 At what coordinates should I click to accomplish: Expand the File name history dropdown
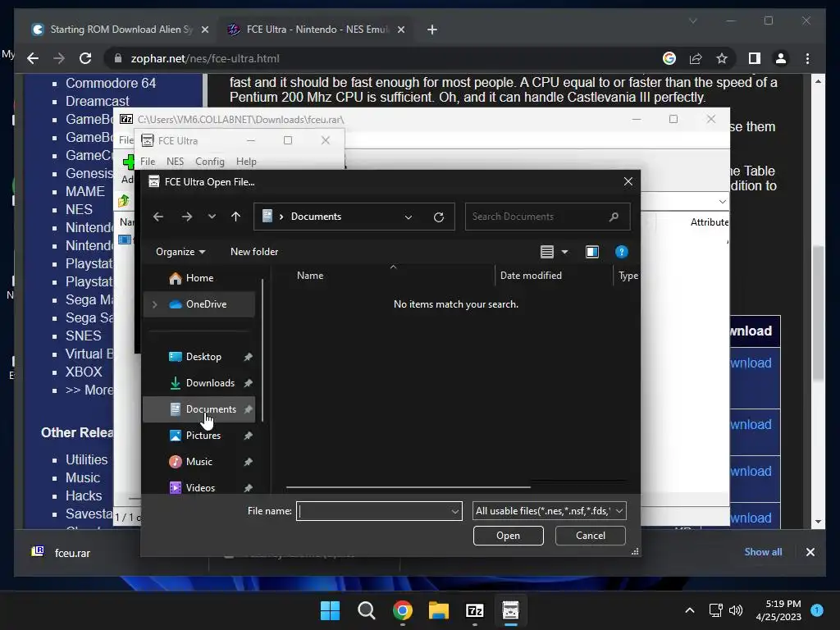tap(455, 511)
